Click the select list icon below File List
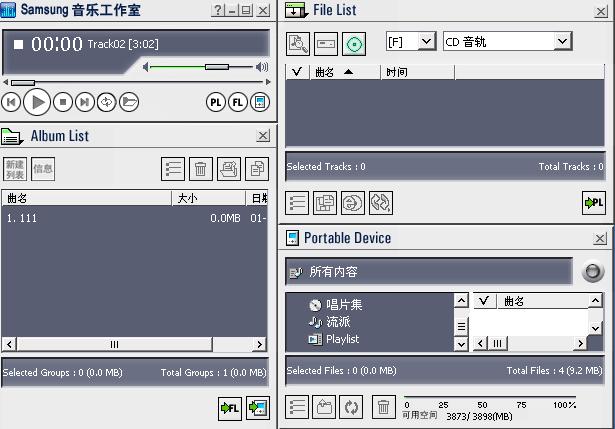Viewport: 615px width, 429px height. click(297, 203)
